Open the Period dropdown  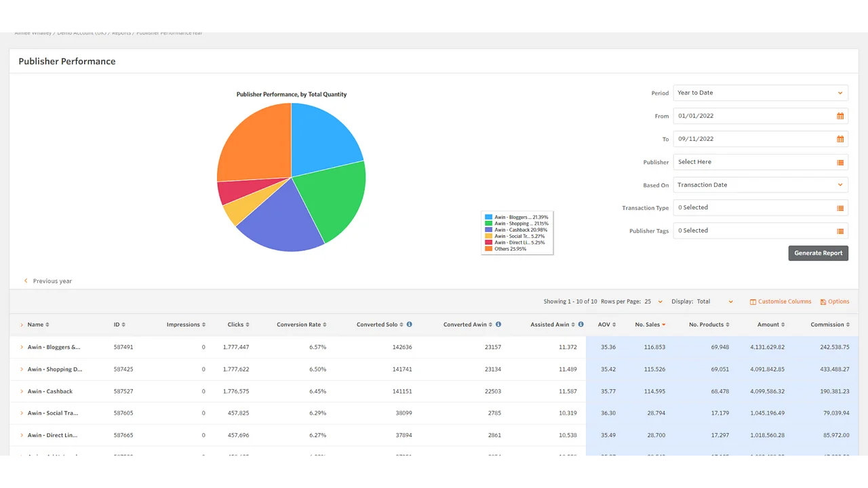click(759, 93)
